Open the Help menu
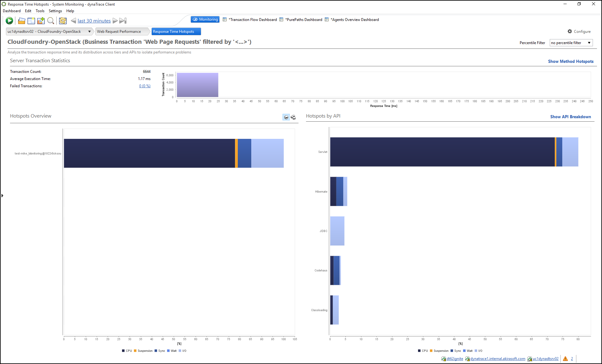 pos(70,11)
